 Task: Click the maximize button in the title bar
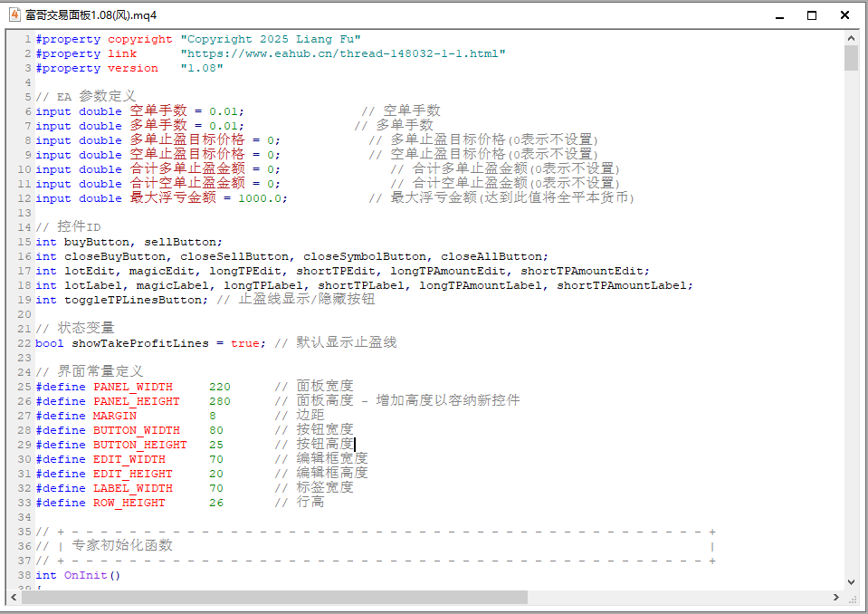pyautogui.click(x=811, y=14)
